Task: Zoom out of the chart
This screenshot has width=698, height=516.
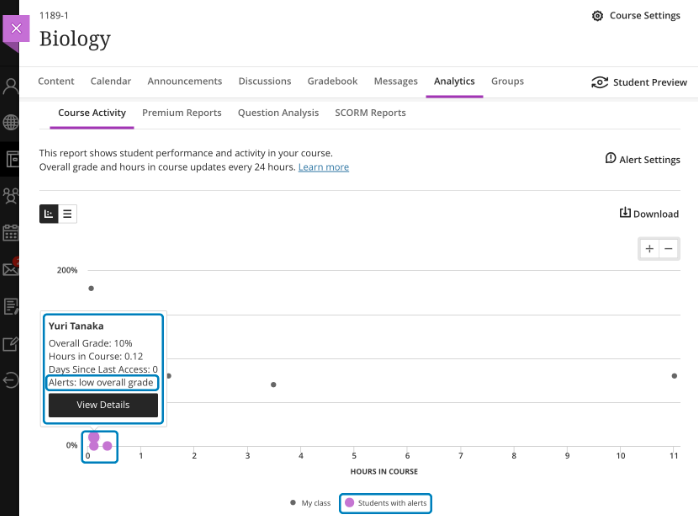Action: (669, 249)
